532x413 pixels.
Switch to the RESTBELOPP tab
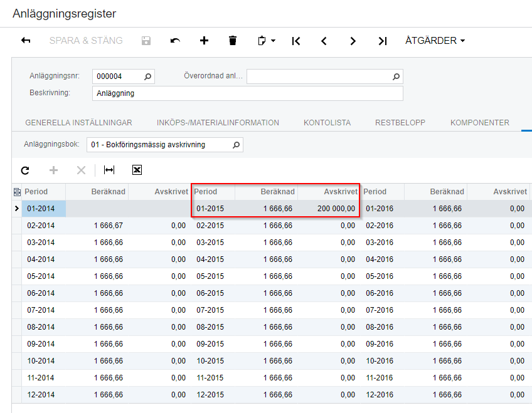400,123
